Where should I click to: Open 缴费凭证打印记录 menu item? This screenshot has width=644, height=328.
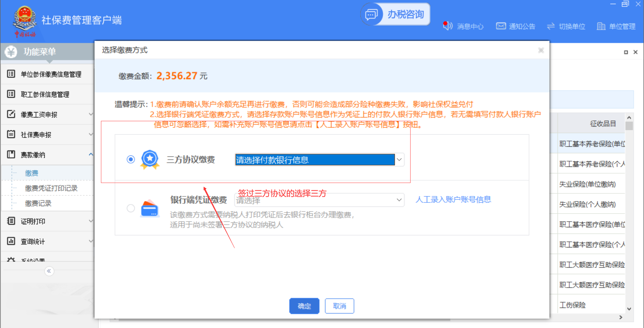(x=51, y=188)
